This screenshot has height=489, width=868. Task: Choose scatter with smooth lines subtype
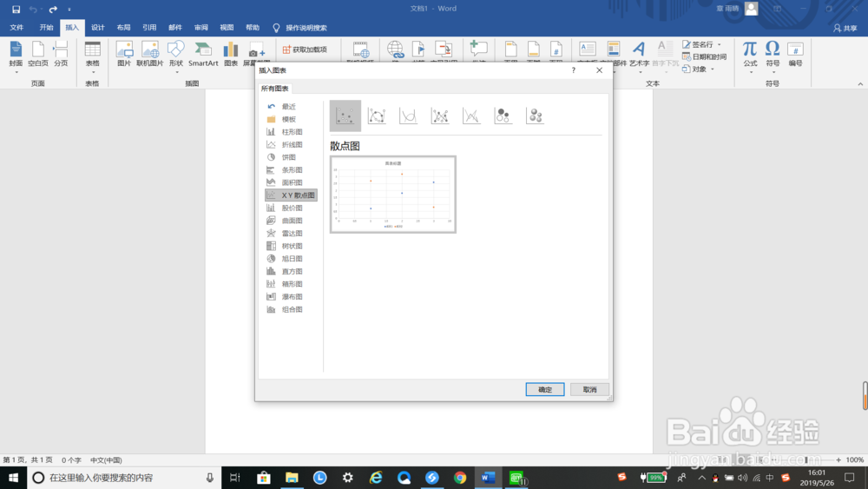coord(408,116)
